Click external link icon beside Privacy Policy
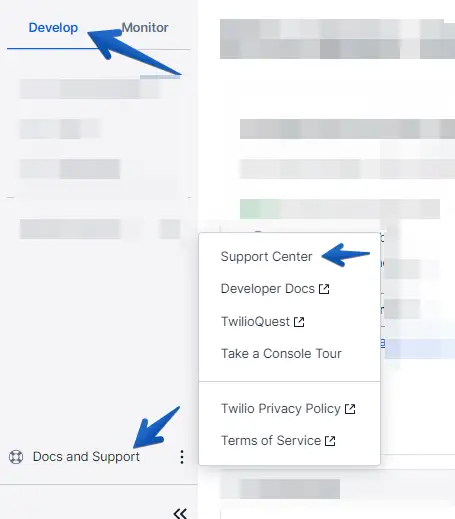 tap(350, 409)
